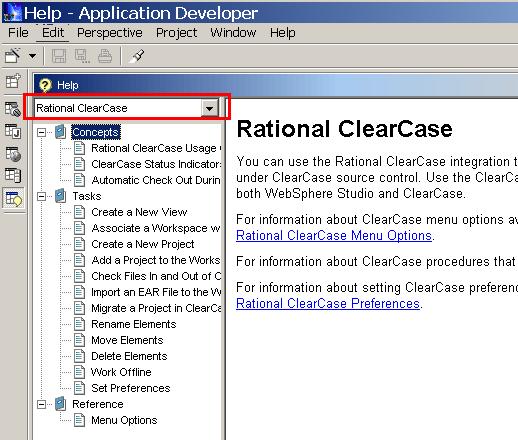Open the Rational ClearCase infoset dropdown arrow
The height and width of the screenshot is (440, 518).
[209, 108]
